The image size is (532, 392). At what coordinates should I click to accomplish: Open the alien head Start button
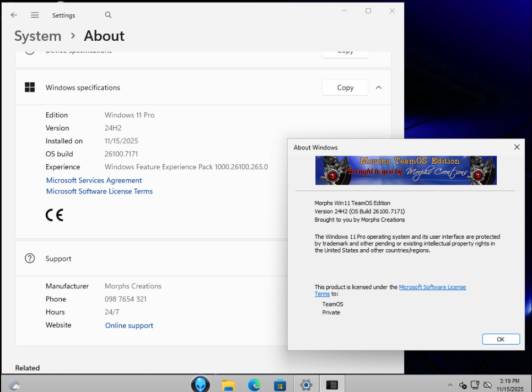200,384
